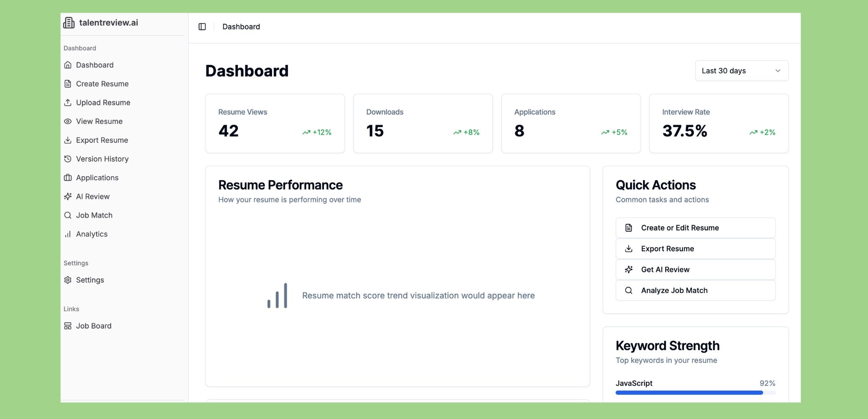Click the sidebar download icon beside Export Resume
The image size is (868, 419).
[x=68, y=140]
